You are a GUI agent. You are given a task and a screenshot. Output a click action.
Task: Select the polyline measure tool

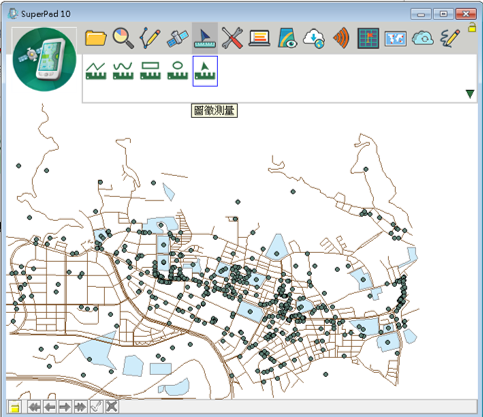pos(96,71)
